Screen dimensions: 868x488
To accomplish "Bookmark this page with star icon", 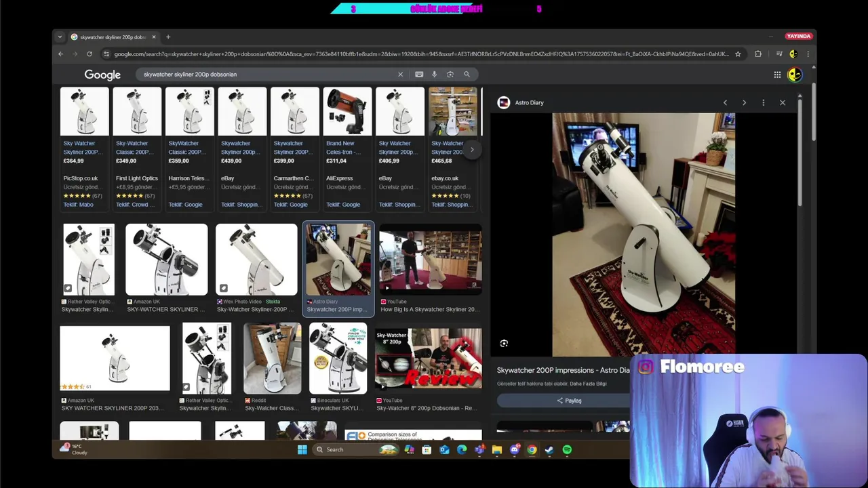I will [x=738, y=54].
